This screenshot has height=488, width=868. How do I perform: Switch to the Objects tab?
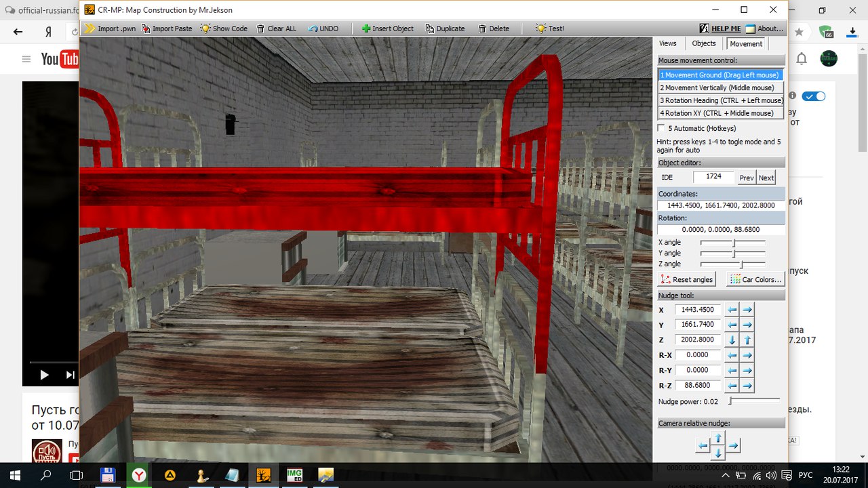(x=704, y=43)
